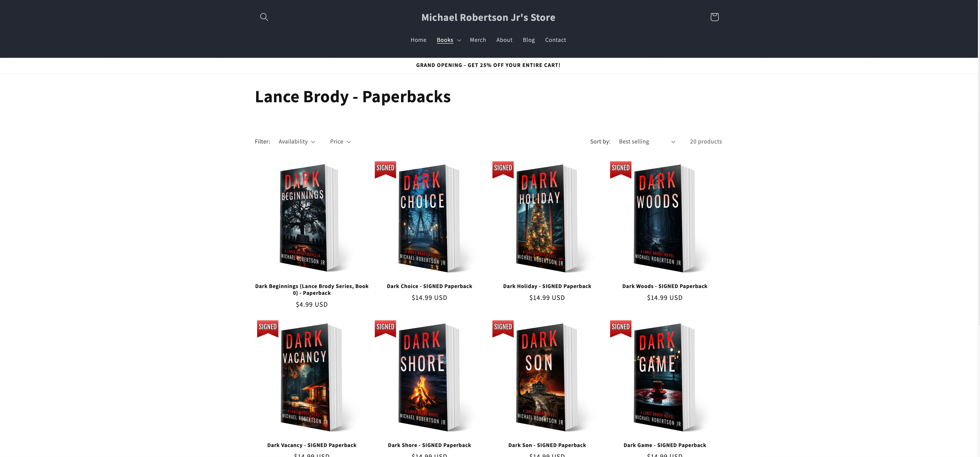The height and width of the screenshot is (457, 980).
Task: Open Dark Beginnings Paperback product link
Action: click(312, 290)
